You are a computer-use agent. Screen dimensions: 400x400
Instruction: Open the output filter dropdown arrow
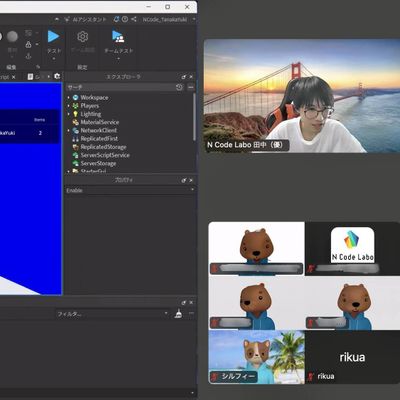166,314
